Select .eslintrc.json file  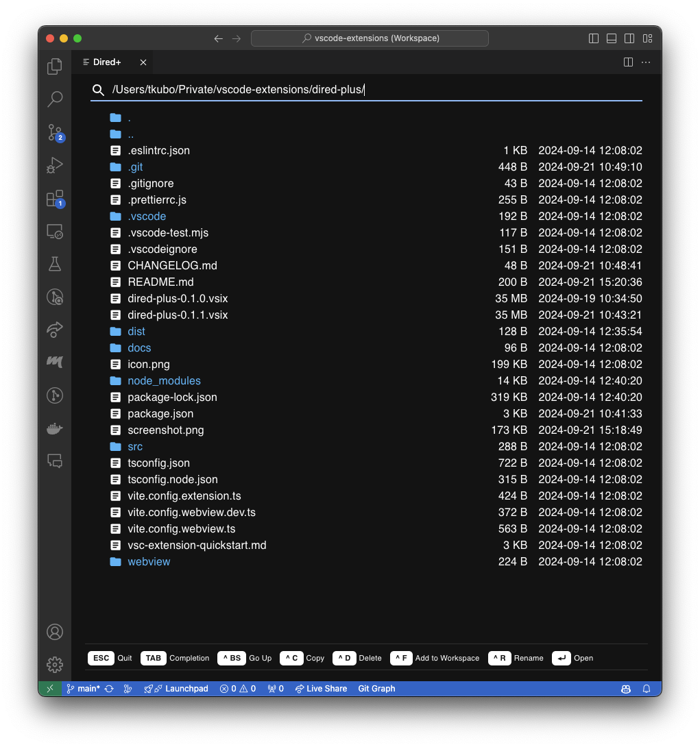click(375, 151)
